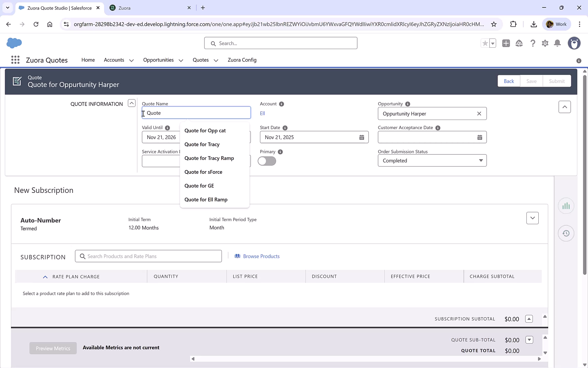Open the history clock icon on the right
The width and height of the screenshot is (588, 368).
click(566, 233)
